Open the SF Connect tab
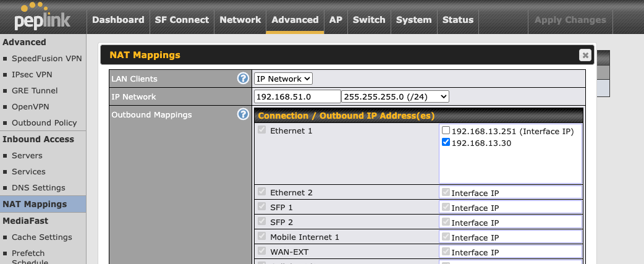 click(x=182, y=20)
